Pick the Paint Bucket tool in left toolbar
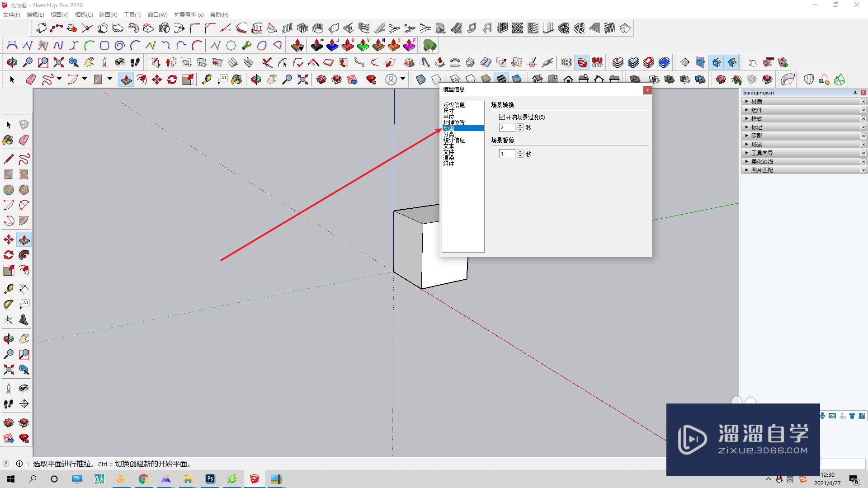Viewport: 868px width, 488px height. (x=9, y=140)
